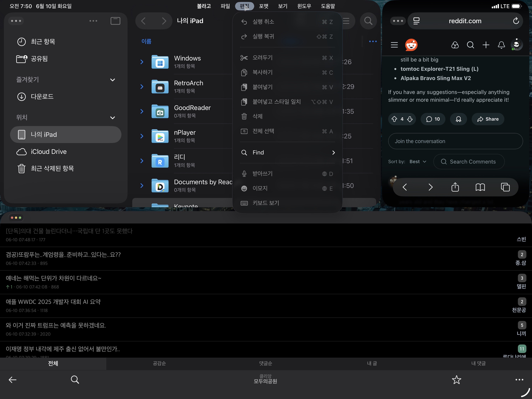
Task: Tap the Reddit create post plus icon
Action: pyautogui.click(x=486, y=45)
